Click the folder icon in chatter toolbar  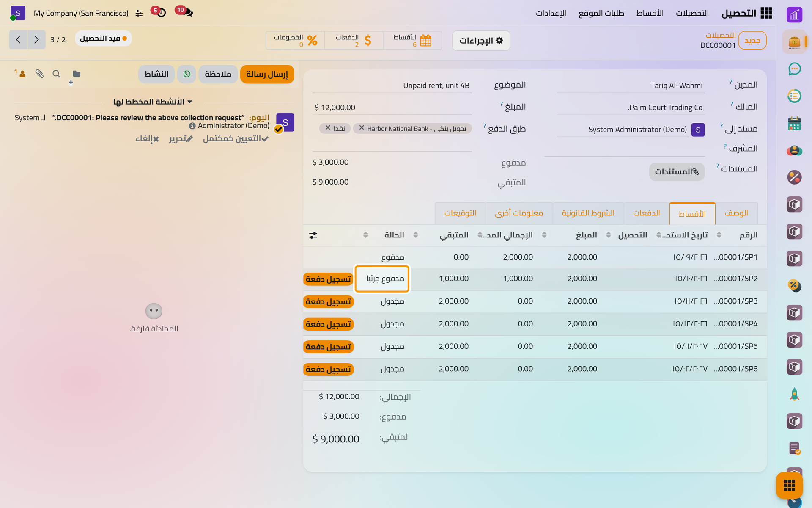click(x=76, y=74)
